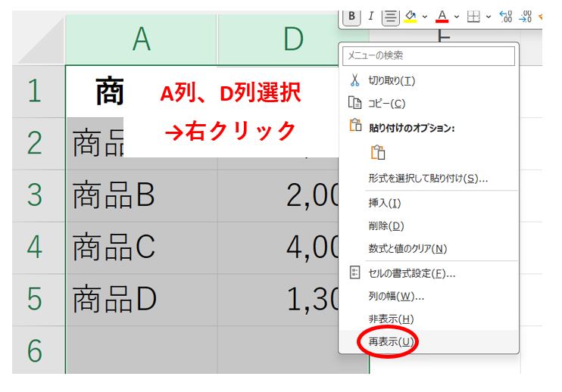Expand the font color dropdown arrow
This screenshot has width=562, height=392.
(456, 16)
